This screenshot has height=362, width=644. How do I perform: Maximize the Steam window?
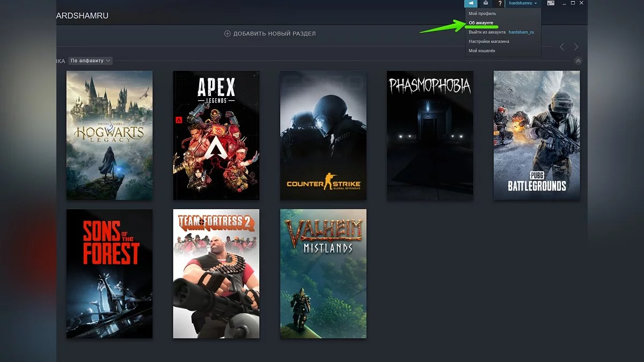pos(573,3)
